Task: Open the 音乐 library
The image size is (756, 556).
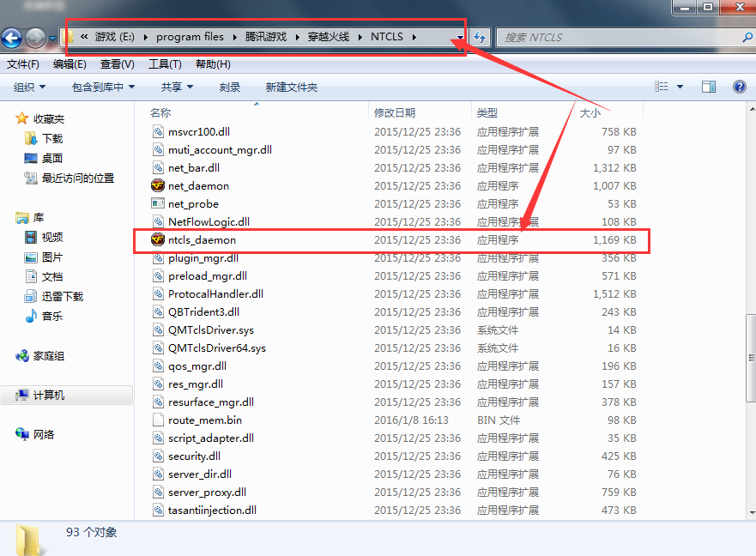Action: point(52,317)
